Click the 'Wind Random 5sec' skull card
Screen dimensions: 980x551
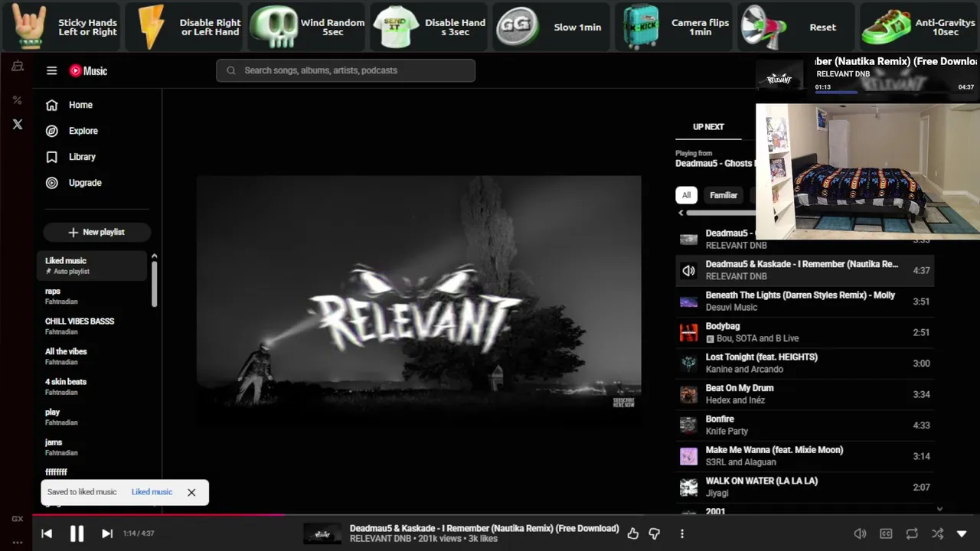pos(307,27)
